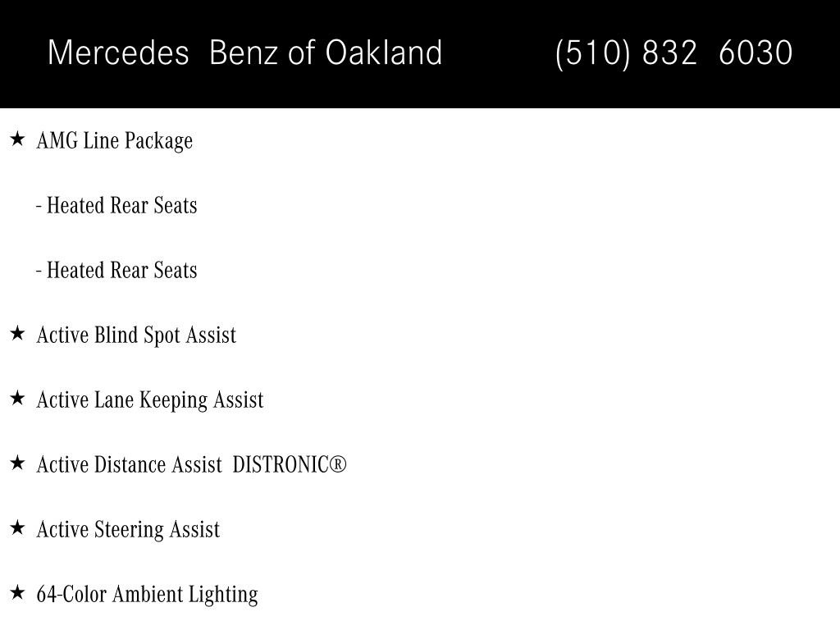Viewport: 840px width, 630px height.
Task: Click the star next to Active Steering Assist
Action: pyautogui.click(x=17, y=527)
